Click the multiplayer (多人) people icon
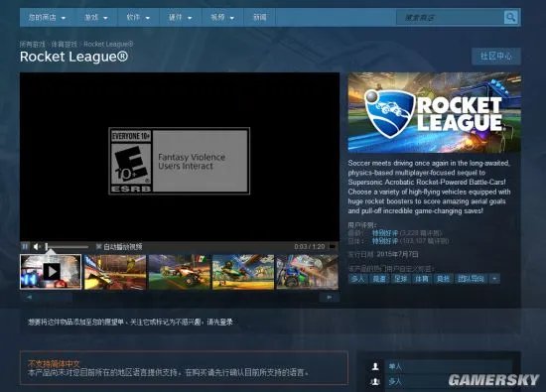Viewport: 546px width, 392px height. (375, 381)
